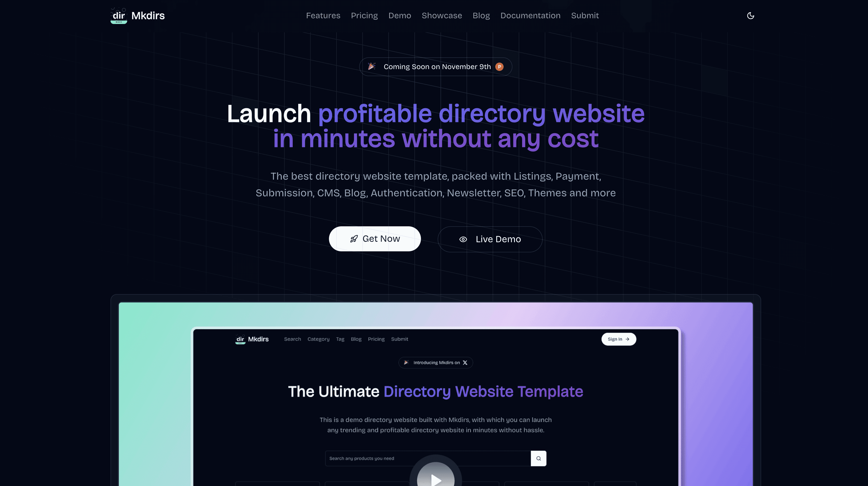Open the Live Demo page

point(490,239)
